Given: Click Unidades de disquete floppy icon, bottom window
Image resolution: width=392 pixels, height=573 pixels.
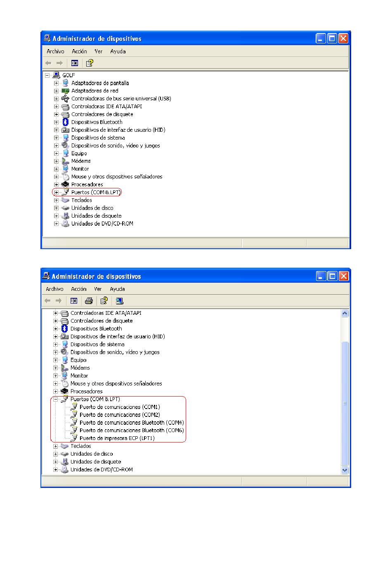Looking at the screenshot, I should 64,462.
